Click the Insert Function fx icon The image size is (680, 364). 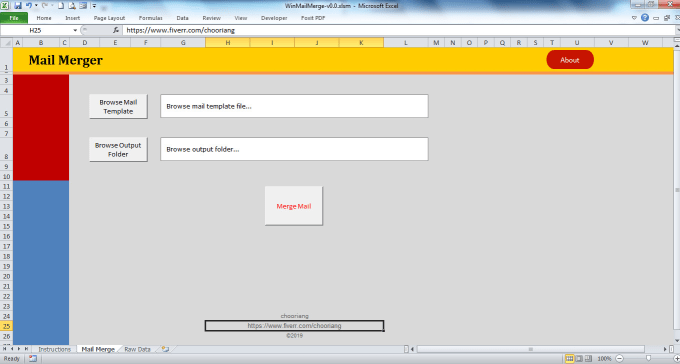(x=116, y=30)
